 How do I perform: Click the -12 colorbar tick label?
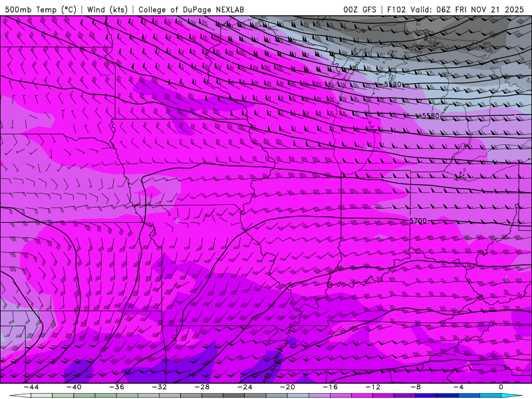pos(372,387)
